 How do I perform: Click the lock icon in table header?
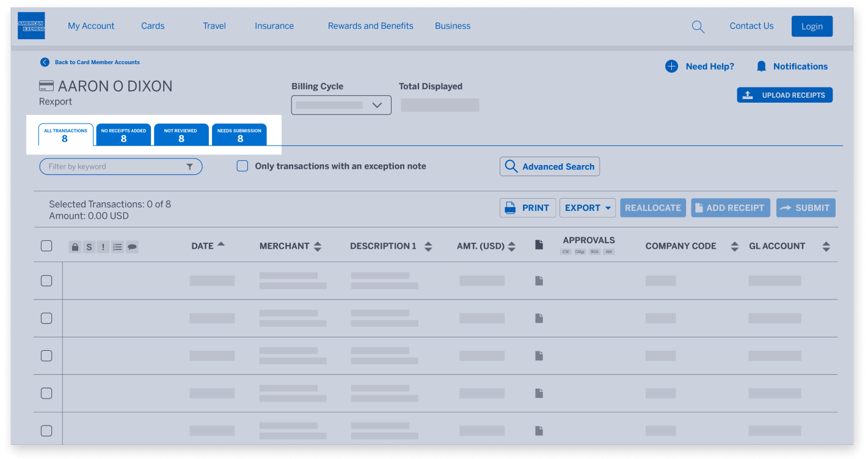tap(75, 247)
